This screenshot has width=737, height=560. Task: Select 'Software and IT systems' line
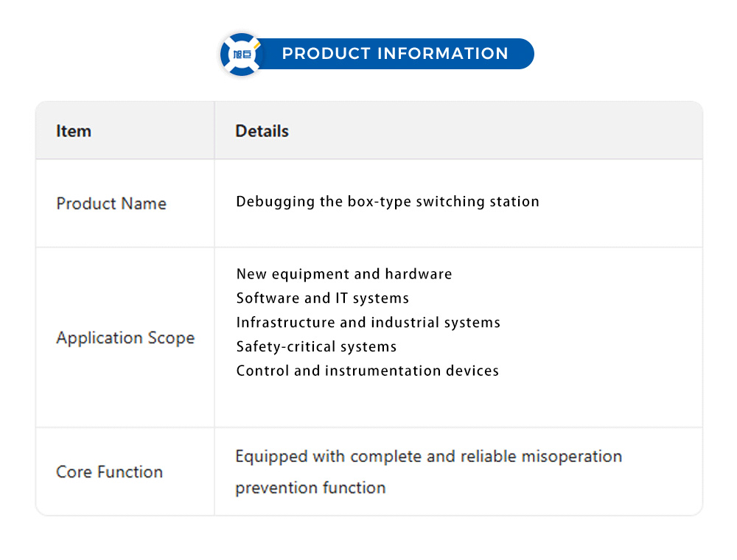(x=322, y=298)
